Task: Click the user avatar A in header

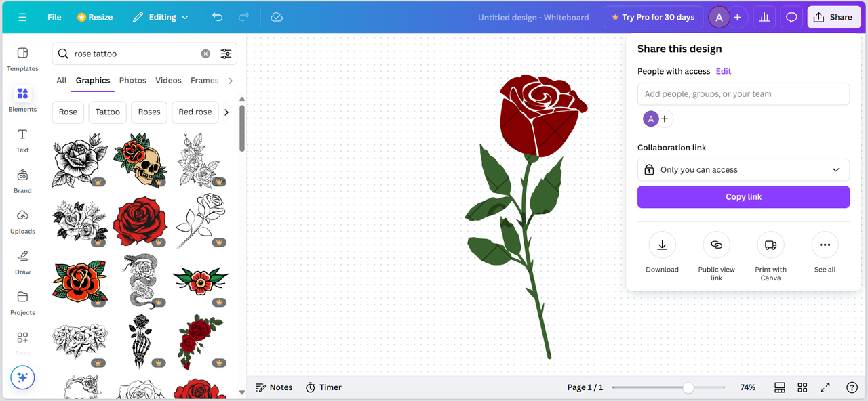Action: click(719, 17)
